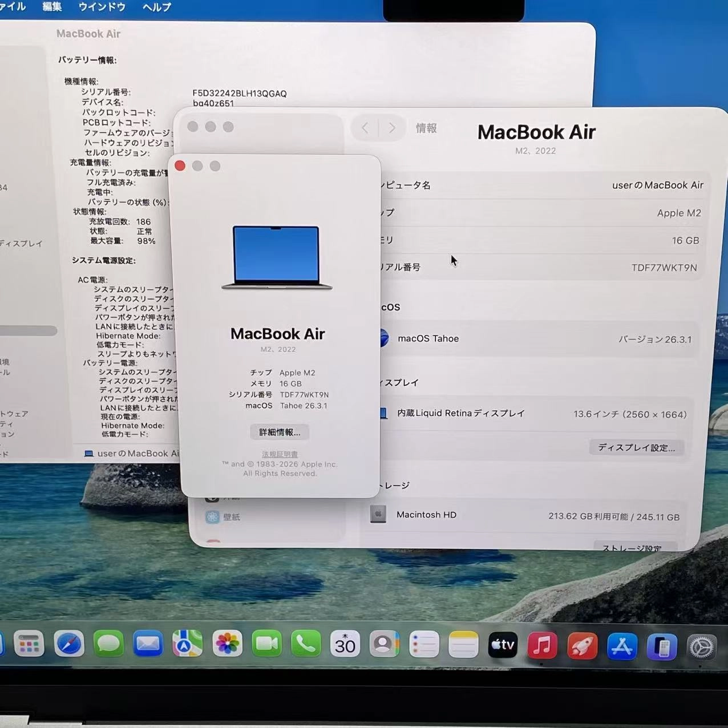Click バッテリー情報 heading in System Information
Screen dimensions: 728x728
tap(87, 60)
